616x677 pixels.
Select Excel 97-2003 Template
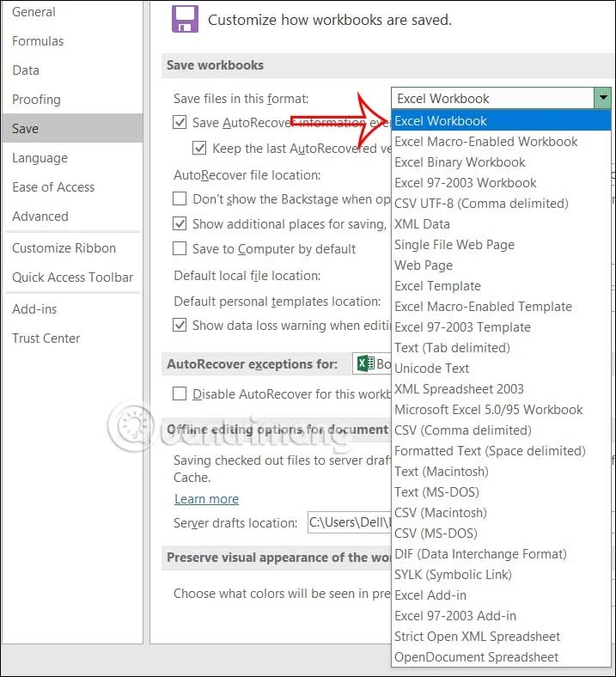coord(501,327)
